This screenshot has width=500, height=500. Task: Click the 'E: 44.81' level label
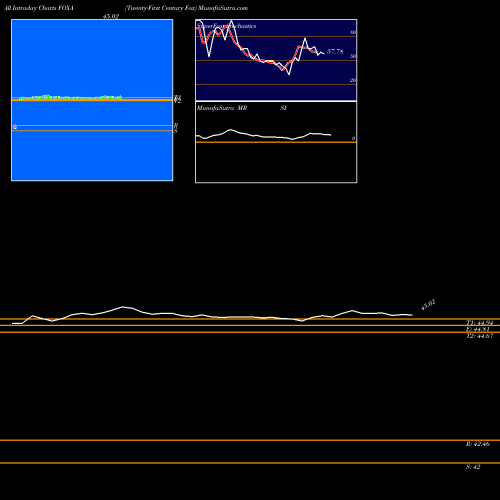tap(478, 329)
